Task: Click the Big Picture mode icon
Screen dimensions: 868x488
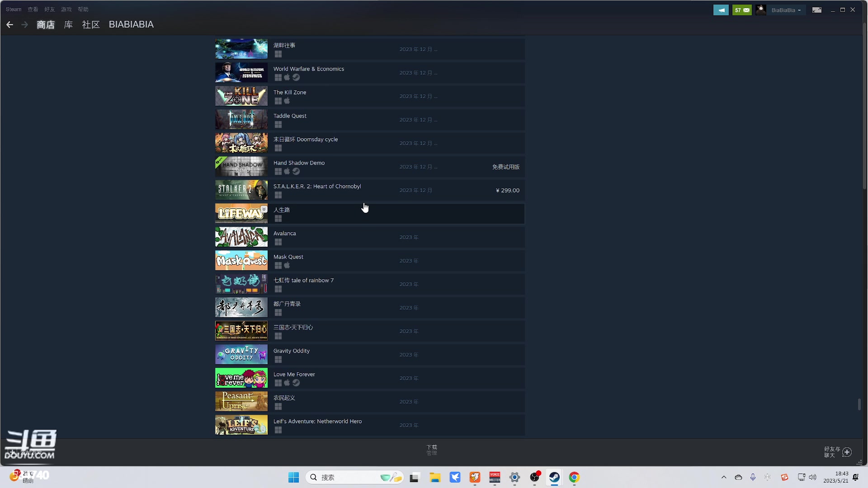Action: [816, 10]
